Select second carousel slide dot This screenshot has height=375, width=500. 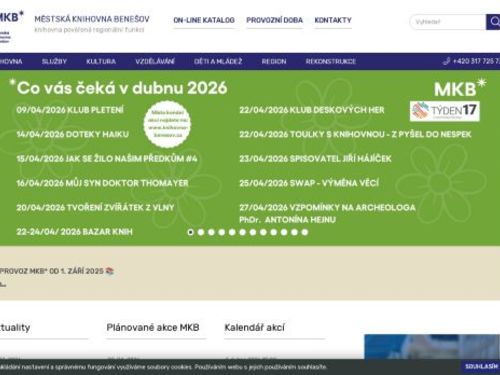(201, 232)
